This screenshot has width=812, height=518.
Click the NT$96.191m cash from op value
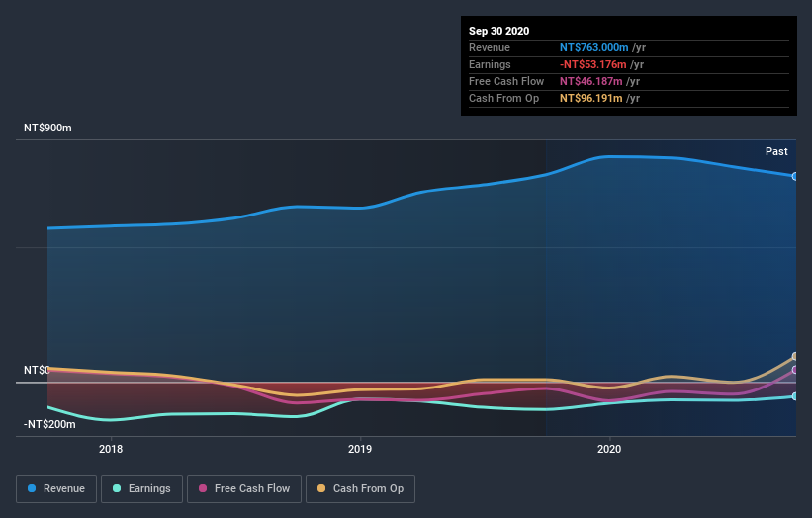click(x=590, y=98)
